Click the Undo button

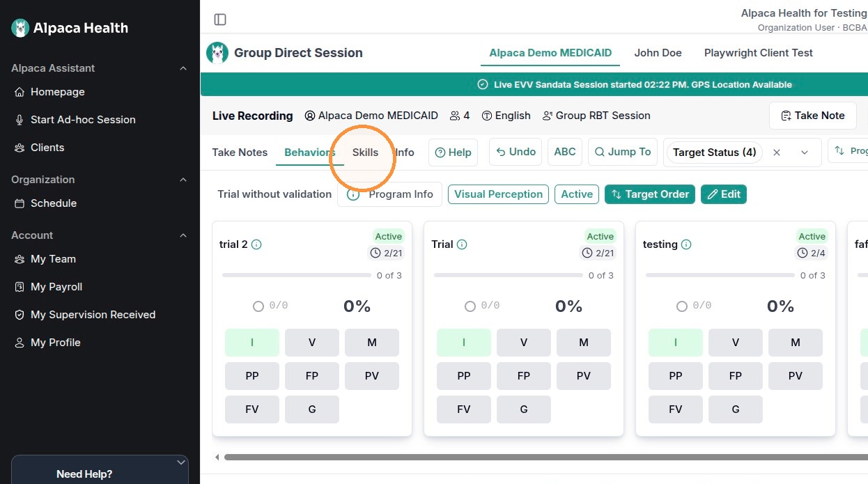[x=516, y=152]
